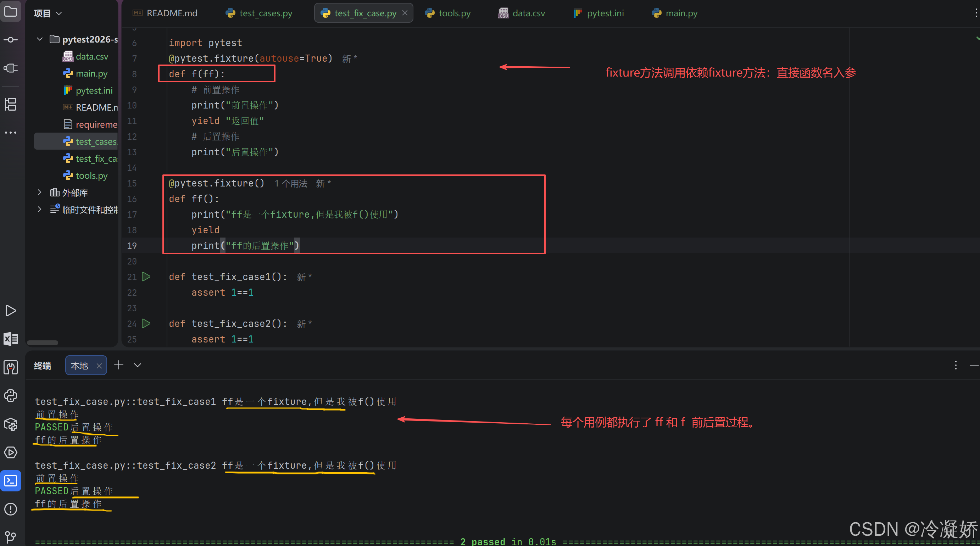980x546 pixels.
Task: Switch to the tools.py editor tab
Action: (x=448, y=13)
